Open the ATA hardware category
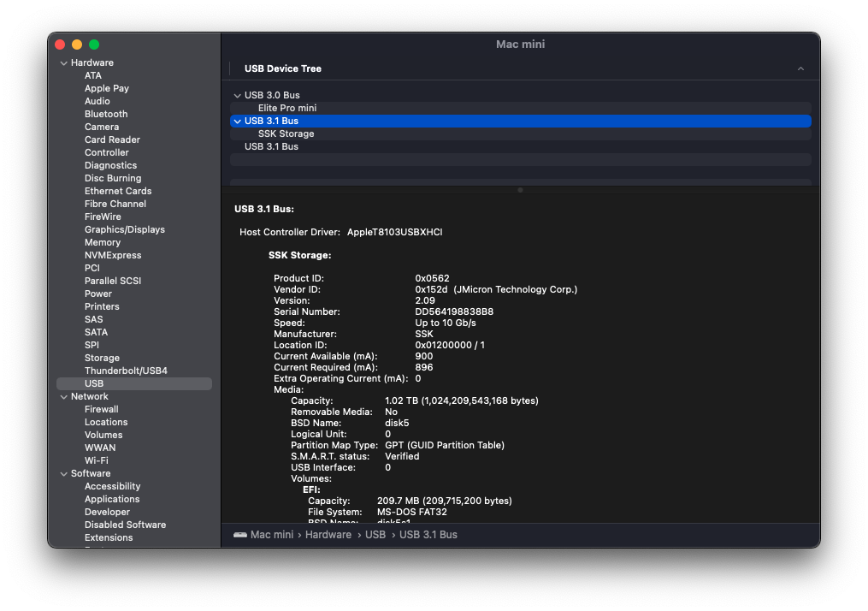 (93, 75)
